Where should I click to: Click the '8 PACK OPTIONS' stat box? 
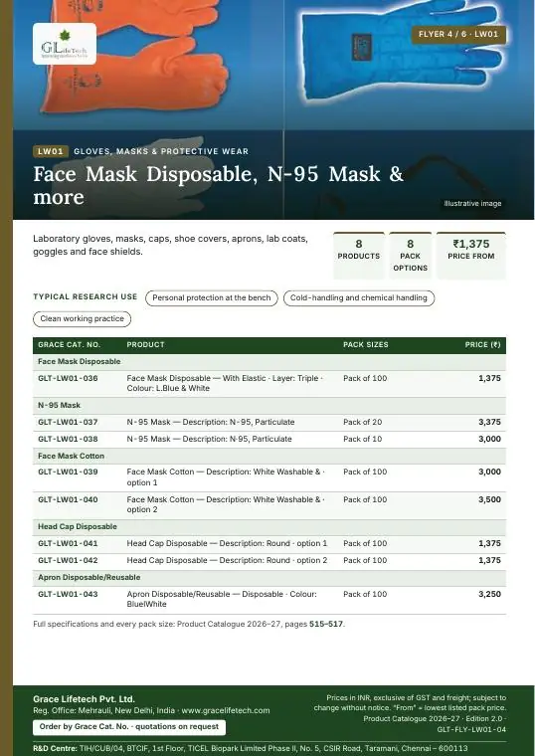pos(410,256)
